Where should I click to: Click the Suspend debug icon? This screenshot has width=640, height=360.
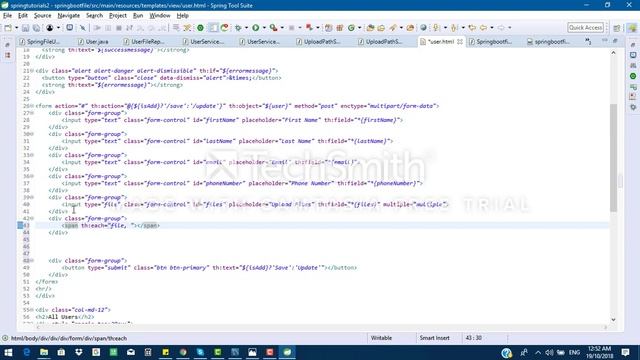pyautogui.click(x=108, y=28)
